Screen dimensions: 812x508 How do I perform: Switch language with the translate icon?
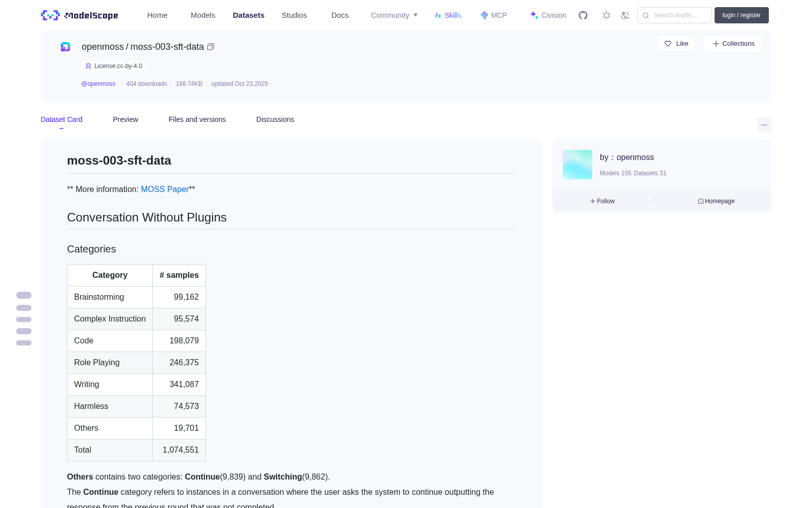pos(625,15)
